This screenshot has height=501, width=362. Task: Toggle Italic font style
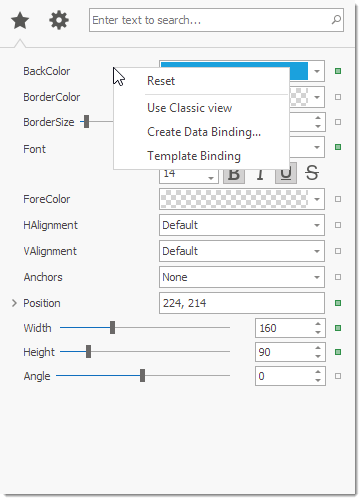pyautogui.click(x=260, y=174)
